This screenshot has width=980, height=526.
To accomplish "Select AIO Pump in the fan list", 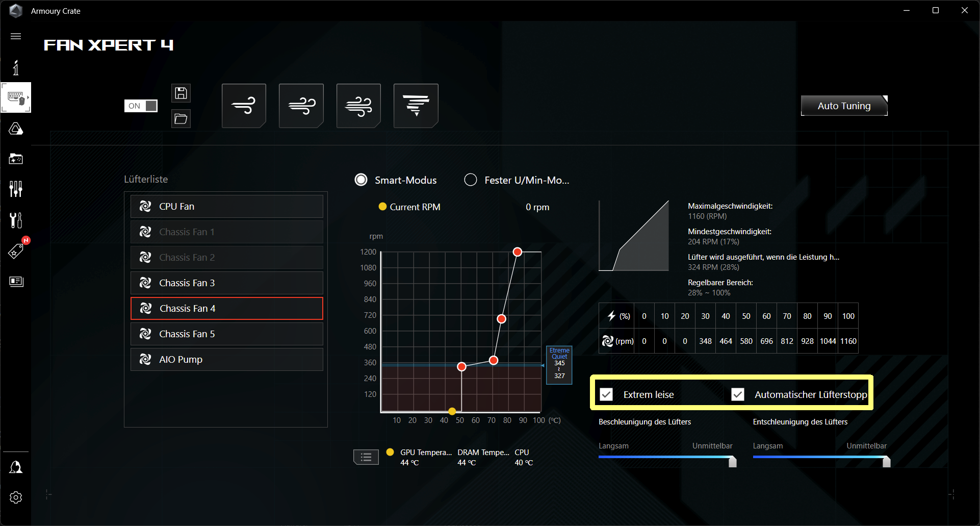I will pyautogui.click(x=227, y=360).
